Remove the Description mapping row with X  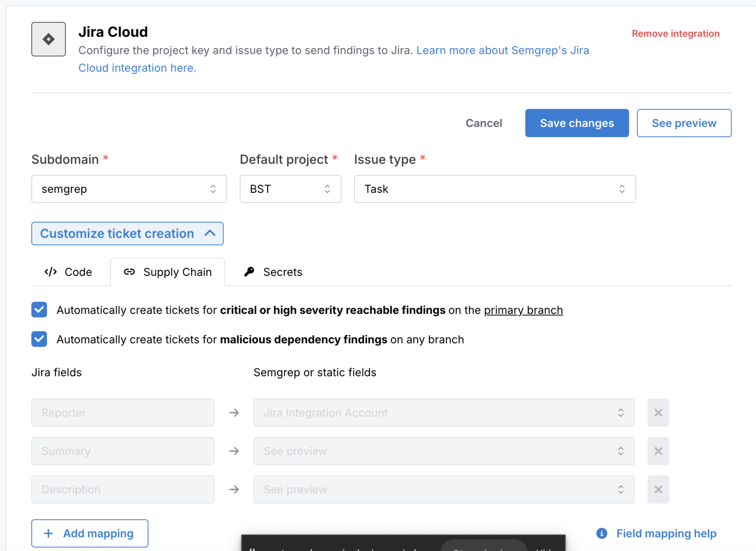click(658, 490)
